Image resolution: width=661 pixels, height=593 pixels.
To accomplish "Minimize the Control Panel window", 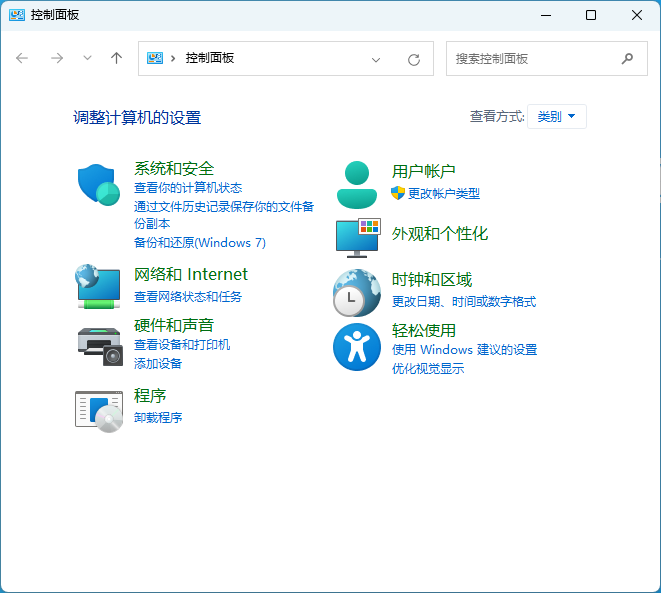I will 546,15.
